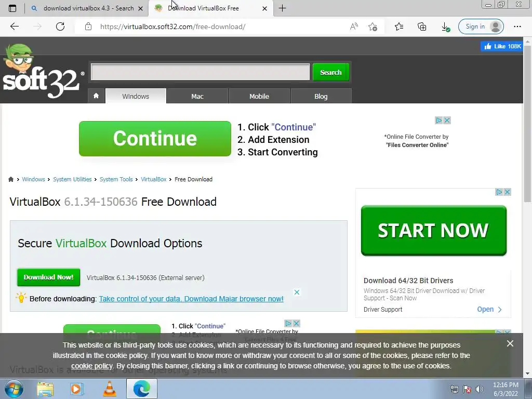
Task: Click the breadcrumb home icon
Action: pos(11,179)
